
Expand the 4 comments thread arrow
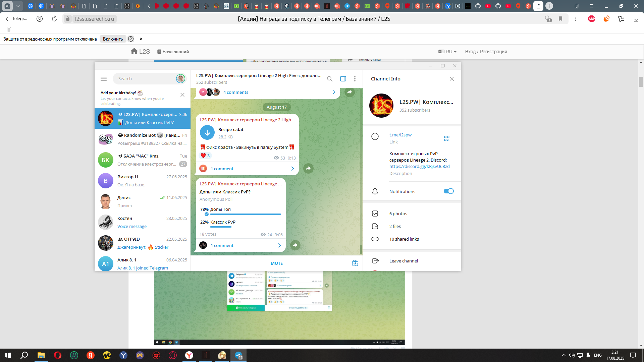(334, 92)
